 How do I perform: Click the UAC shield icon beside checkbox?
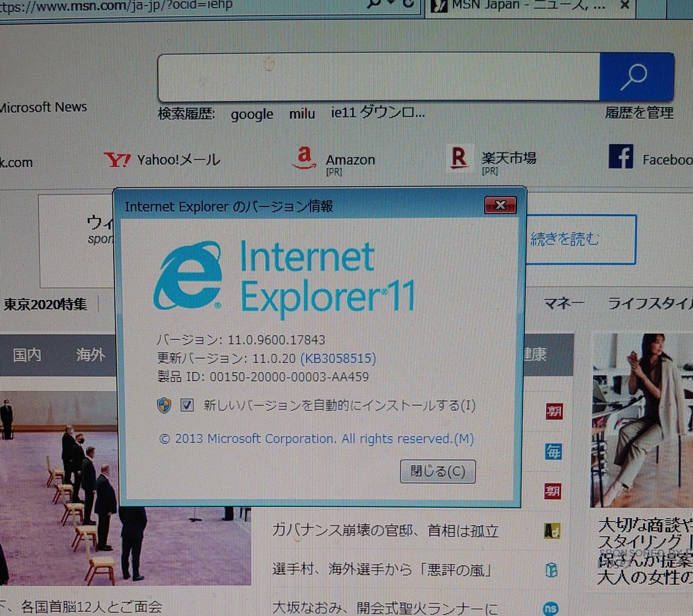tap(164, 405)
